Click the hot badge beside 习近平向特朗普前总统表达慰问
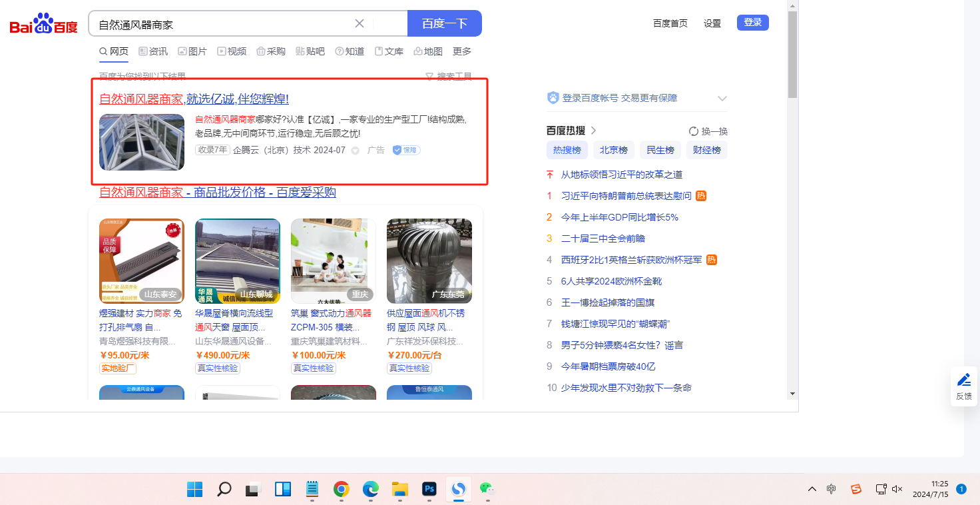 point(701,196)
